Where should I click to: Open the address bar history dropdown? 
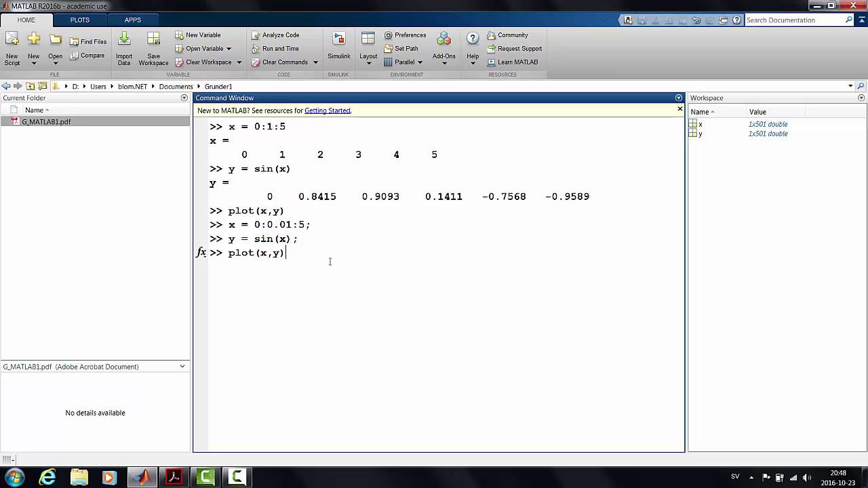(x=850, y=86)
